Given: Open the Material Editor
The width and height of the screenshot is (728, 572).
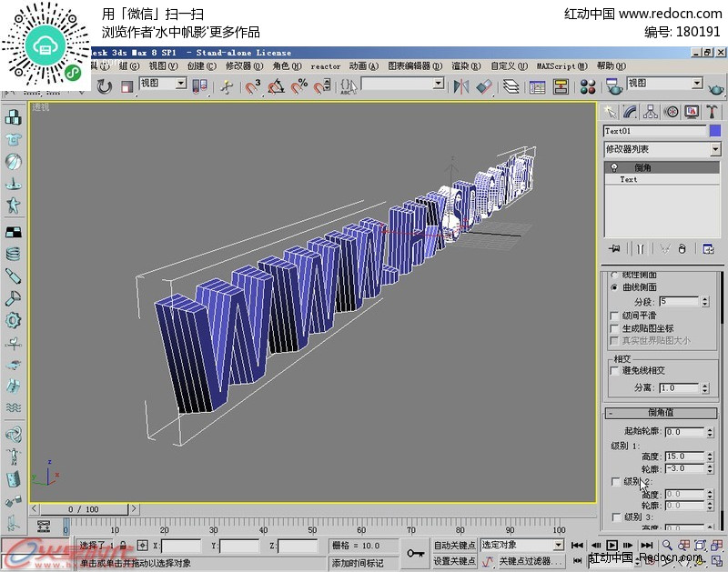Looking at the screenshot, I should coord(587,87).
